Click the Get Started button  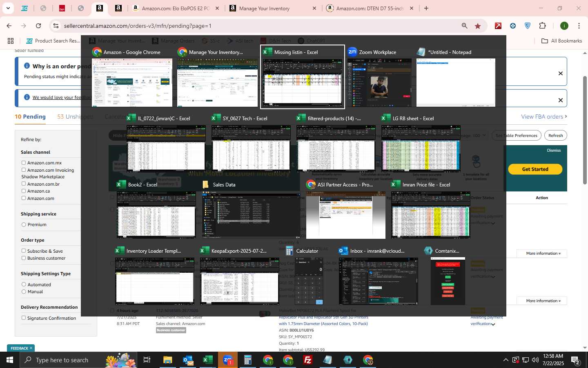[535, 169]
